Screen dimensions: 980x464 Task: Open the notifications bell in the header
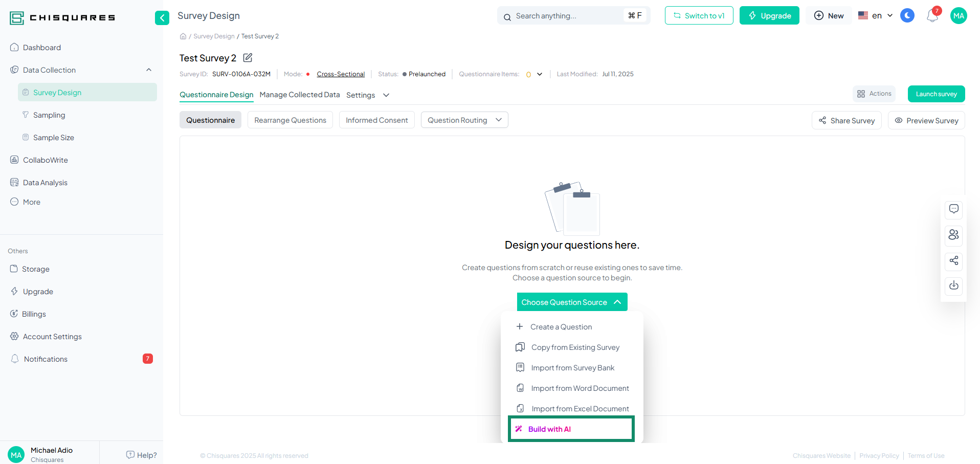[932, 16]
